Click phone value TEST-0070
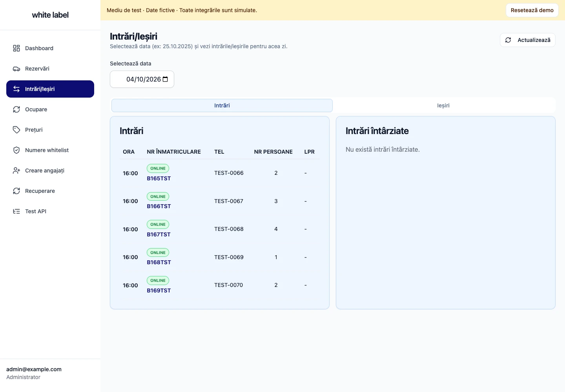 click(x=229, y=285)
